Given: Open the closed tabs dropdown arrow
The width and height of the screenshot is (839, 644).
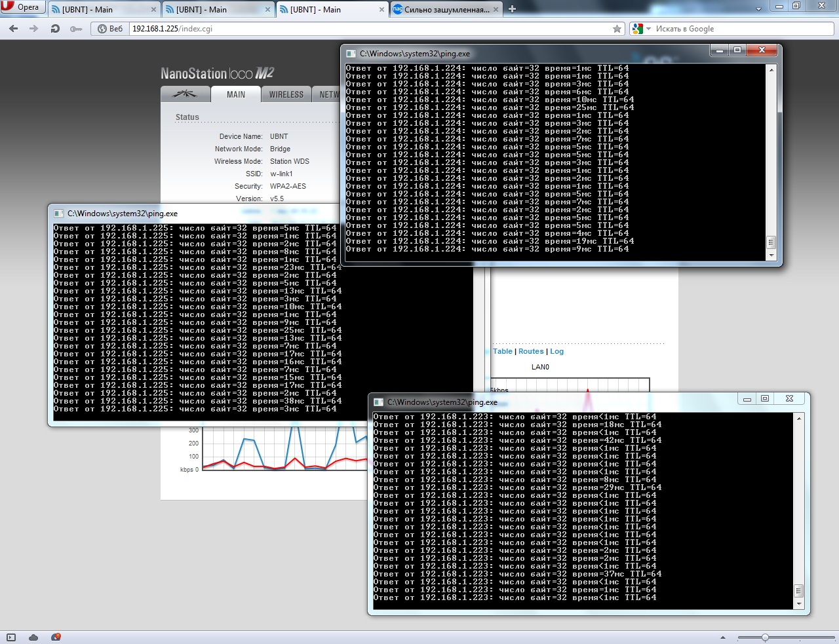Looking at the screenshot, I should point(758,9).
